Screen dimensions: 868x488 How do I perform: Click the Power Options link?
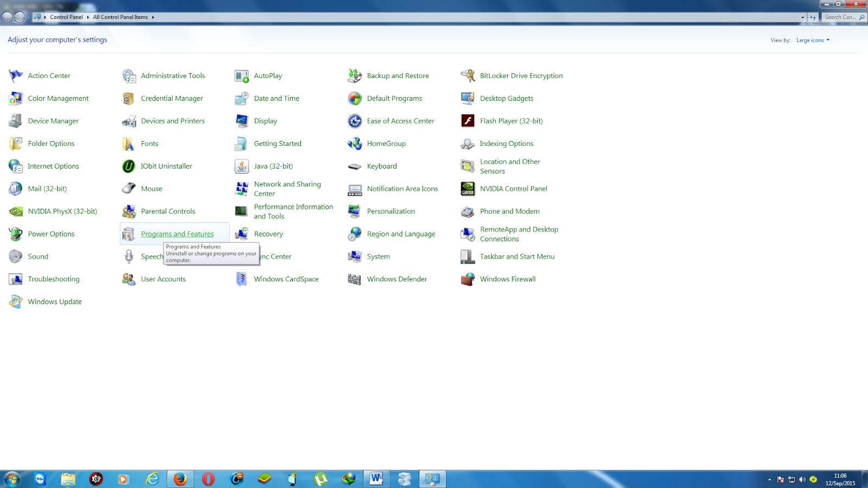click(x=52, y=234)
